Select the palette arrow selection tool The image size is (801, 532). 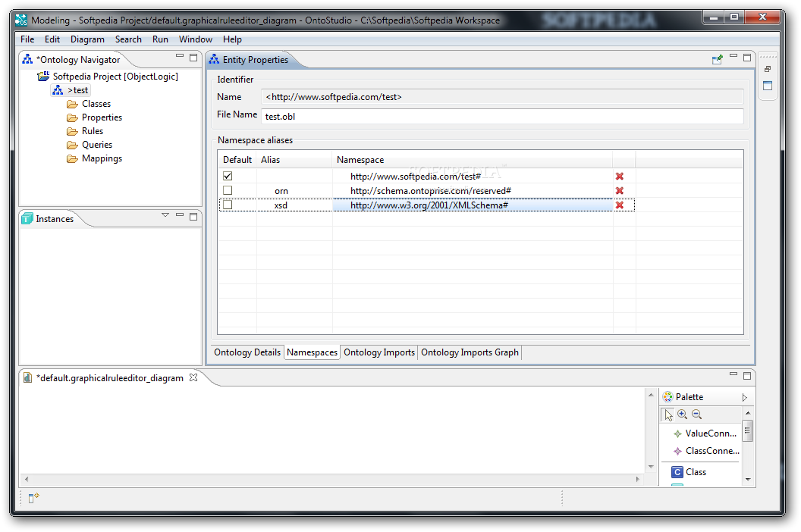669,415
